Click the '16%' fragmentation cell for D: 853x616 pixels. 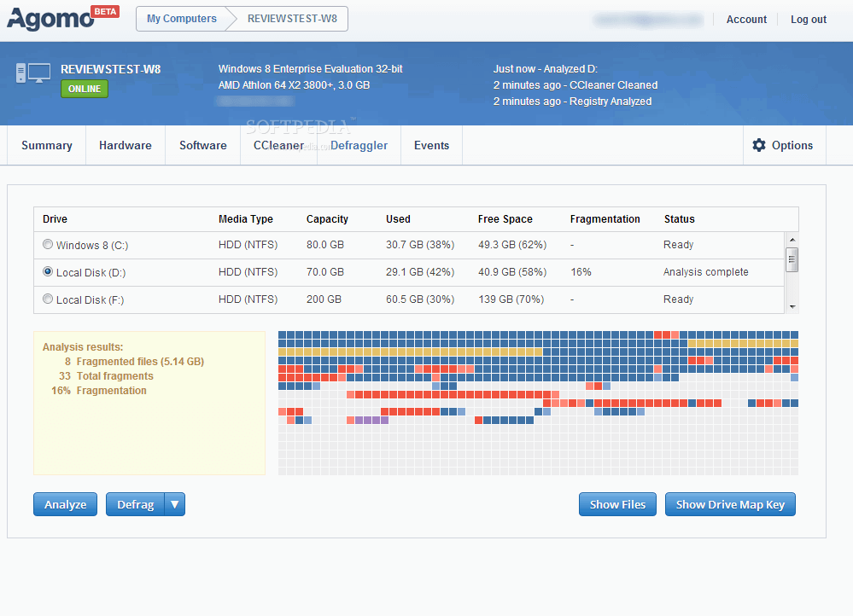[x=581, y=272]
